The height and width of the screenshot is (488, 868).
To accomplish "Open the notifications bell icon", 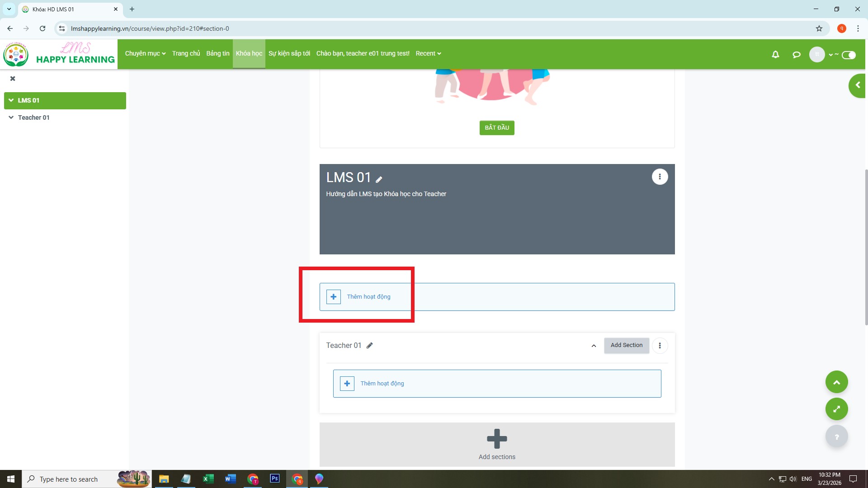I will click(x=775, y=55).
